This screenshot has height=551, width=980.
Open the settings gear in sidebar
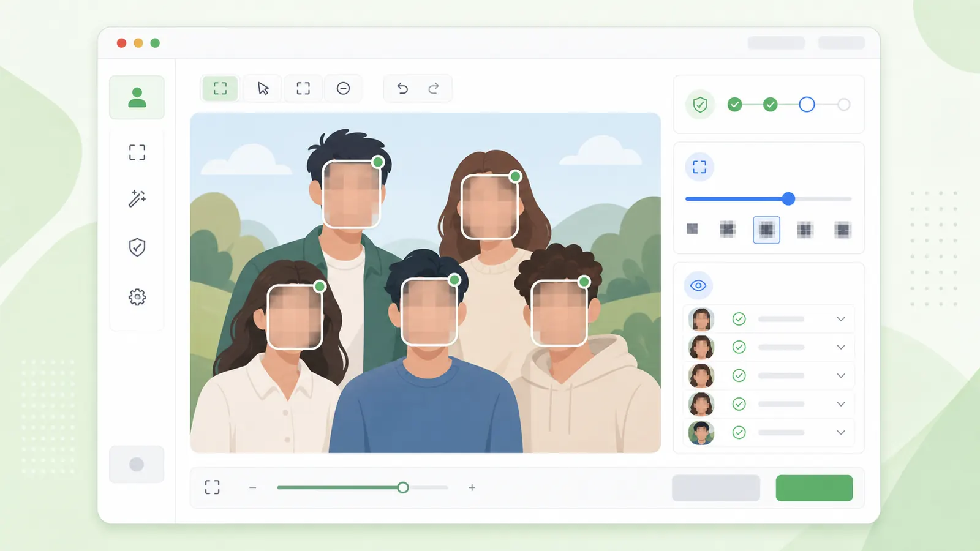click(137, 297)
